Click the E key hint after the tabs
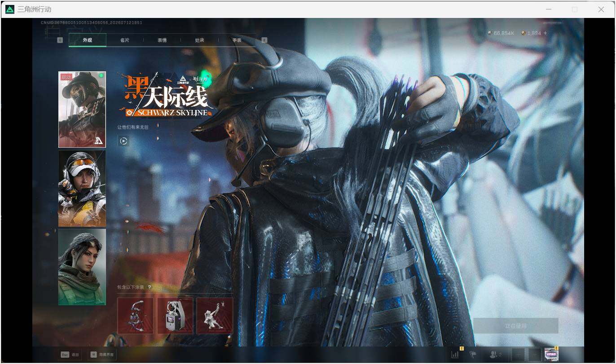616x364 pixels. [264, 40]
